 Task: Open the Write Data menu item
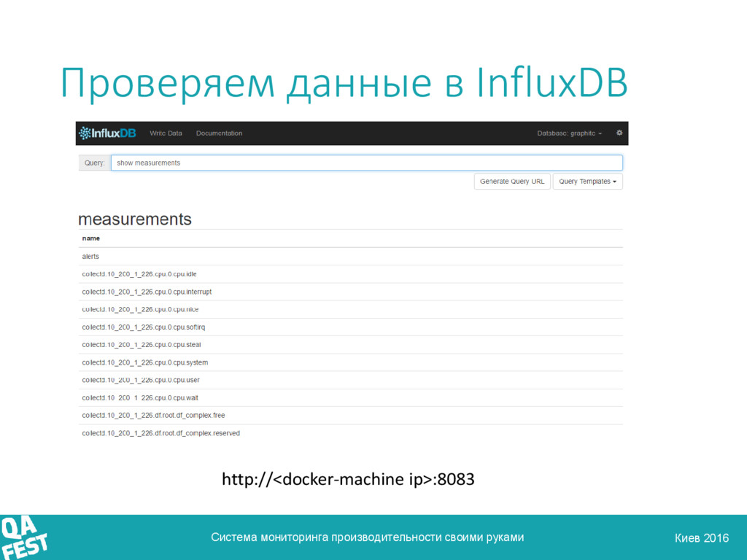(x=166, y=133)
